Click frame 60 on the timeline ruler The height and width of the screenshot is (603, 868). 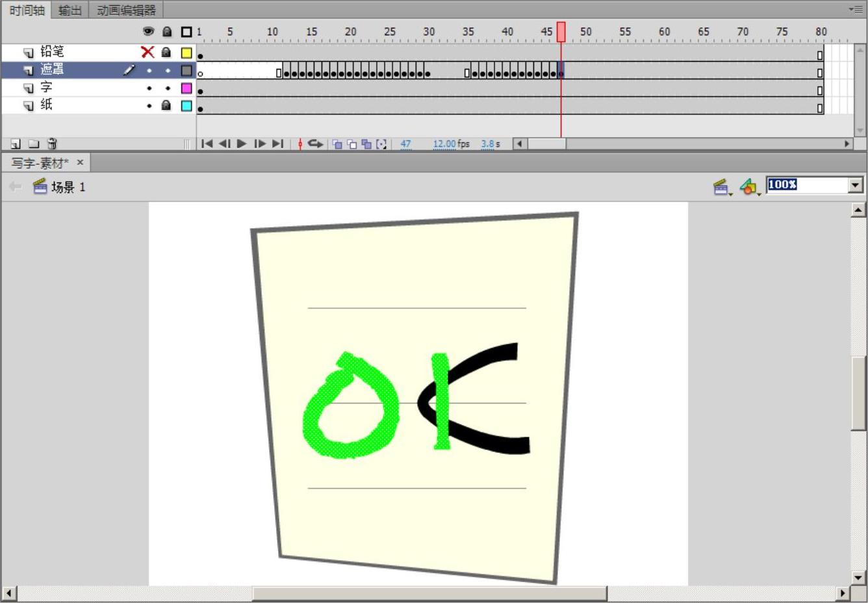coord(664,31)
